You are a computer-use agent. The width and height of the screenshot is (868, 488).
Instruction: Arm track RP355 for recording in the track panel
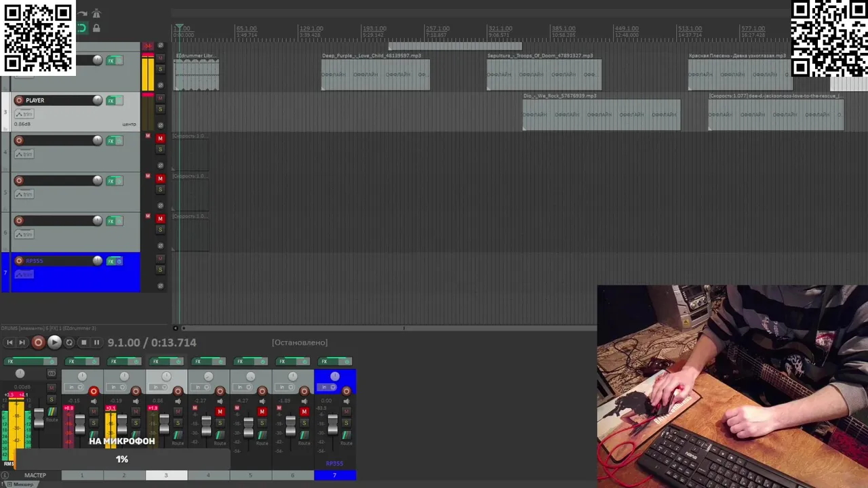click(19, 260)
